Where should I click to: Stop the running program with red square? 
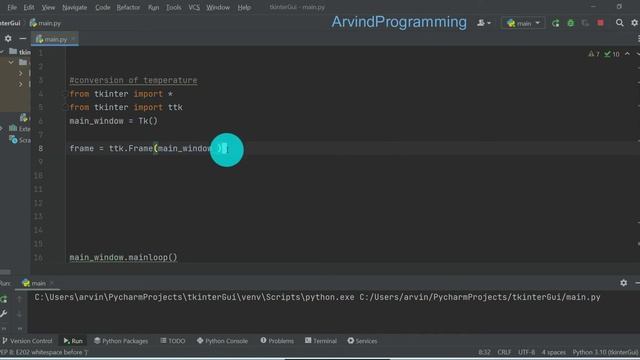(600, 23)
